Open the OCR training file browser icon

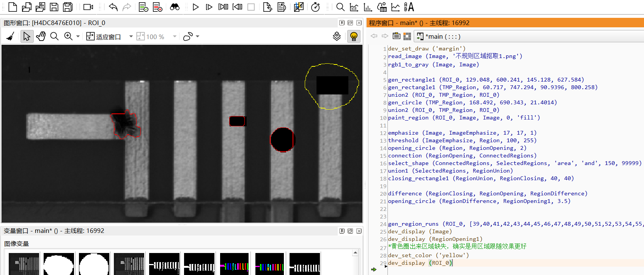point(409,7)
